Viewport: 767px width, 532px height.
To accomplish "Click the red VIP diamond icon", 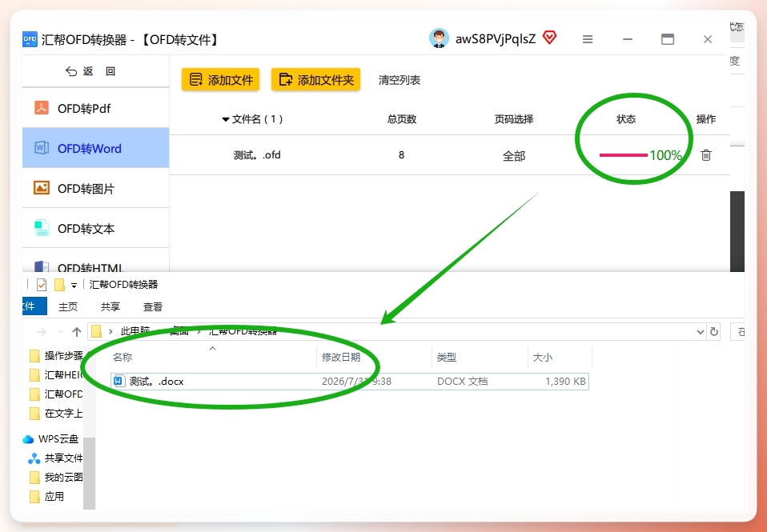I will [550, 38].
